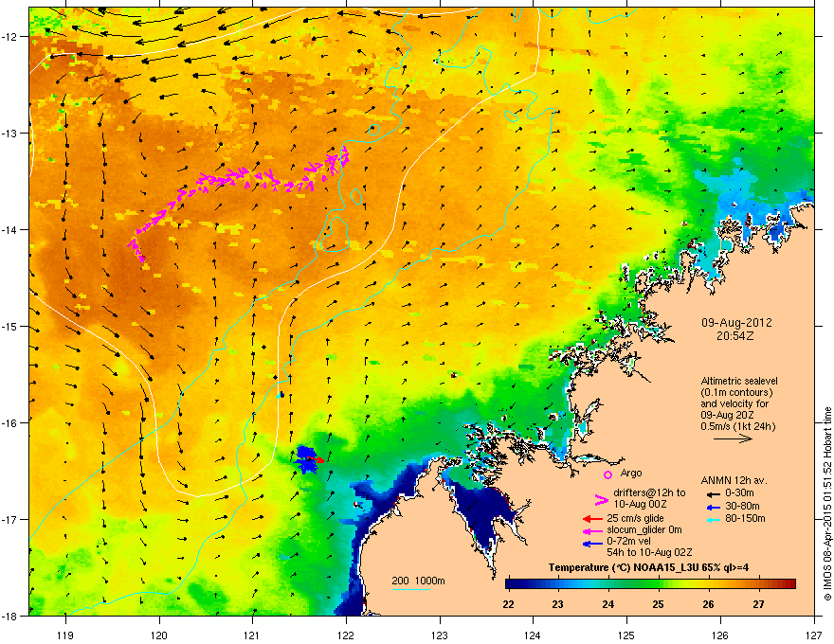Click the '127' longitude axis label
834x644 pixels.
(x=814, y=635)
